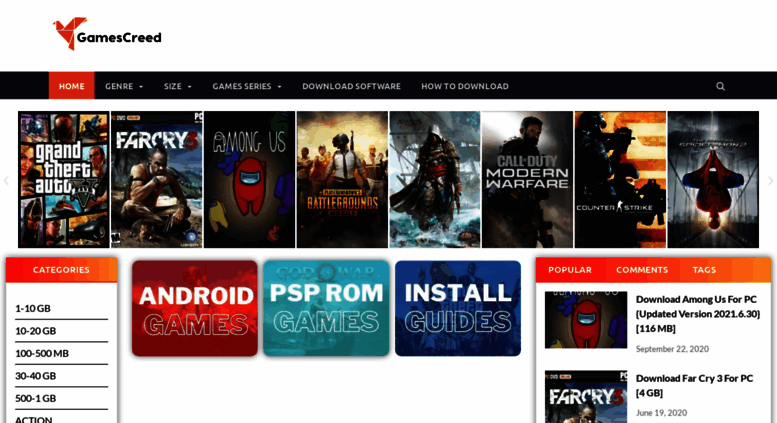
Task: Switch to the Comments tab
Action: (642, 270)
